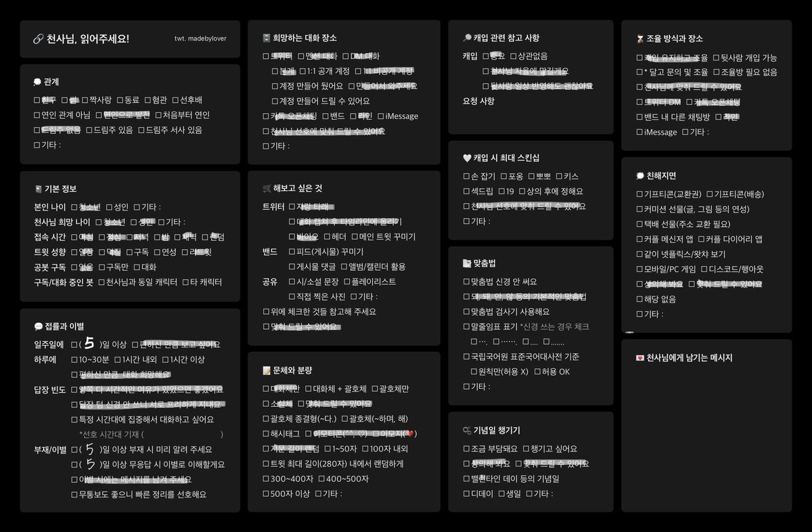The height and width of the screenshot is (532, 812).
Task: Check 무통보도 좋으니 빠른 정리를 선호해요
Action: coord(74,495)
